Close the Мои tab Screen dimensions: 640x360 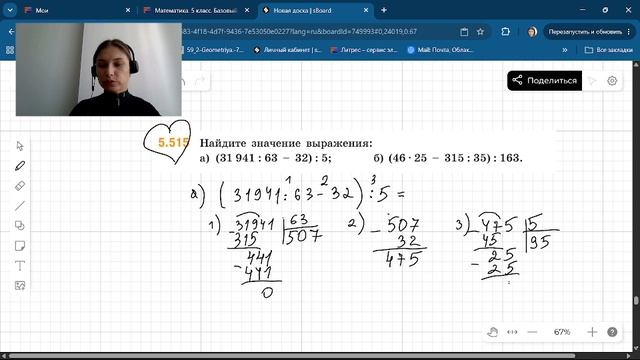coord(128,10)
